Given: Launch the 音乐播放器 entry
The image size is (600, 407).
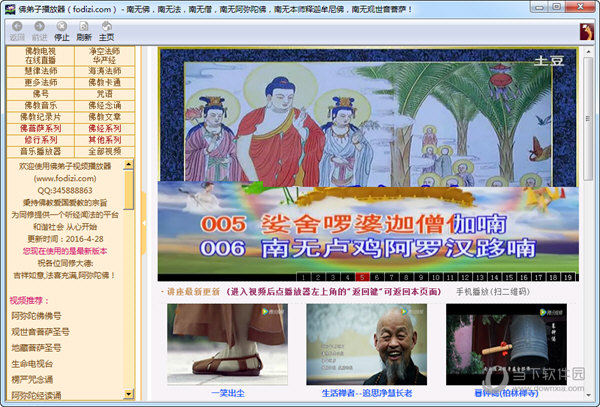Looking at the screenshot, I should pyautogui.click(x=41, y=151).
